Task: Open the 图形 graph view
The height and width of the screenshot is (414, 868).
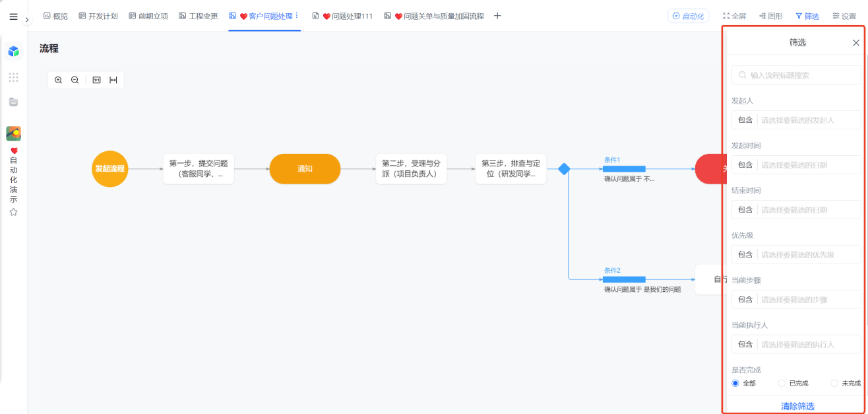Action: [x=770, y=16]
